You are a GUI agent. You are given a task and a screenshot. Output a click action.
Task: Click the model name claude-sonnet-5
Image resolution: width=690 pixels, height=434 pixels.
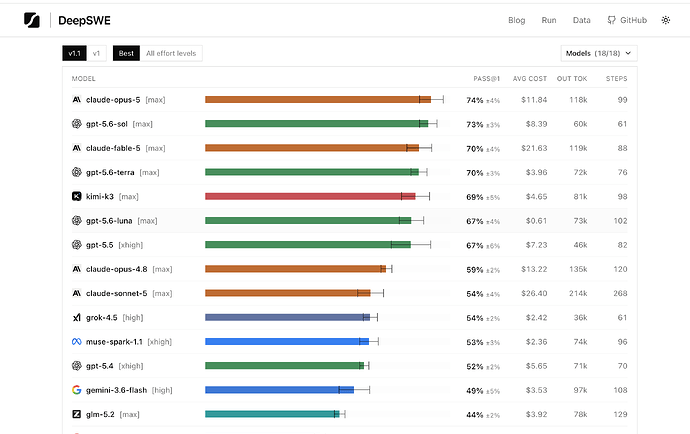pyautogui.click(x=117, y=293)
